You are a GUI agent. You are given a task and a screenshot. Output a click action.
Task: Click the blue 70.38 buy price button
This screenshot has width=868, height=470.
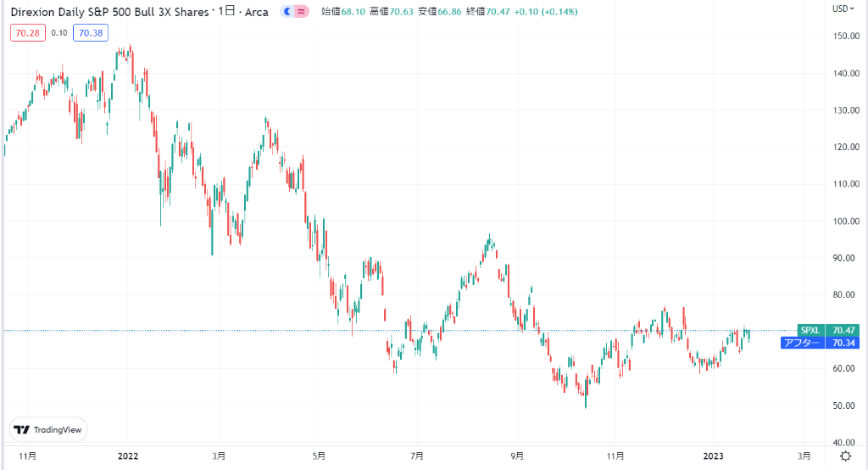pyautogui.click(x=91, y=33)
